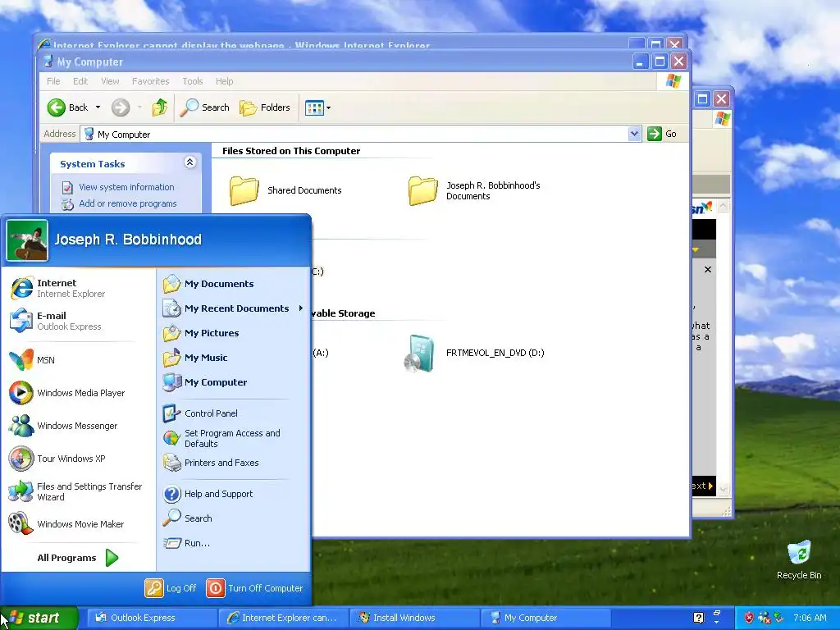Select the Shared Documents folder

click(x=285, y=190)
